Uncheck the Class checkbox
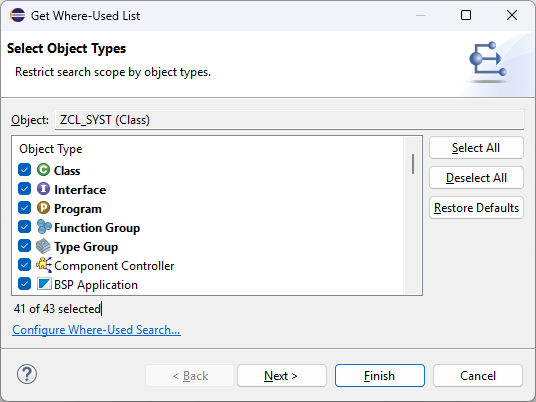 click(x=25, y=170)
